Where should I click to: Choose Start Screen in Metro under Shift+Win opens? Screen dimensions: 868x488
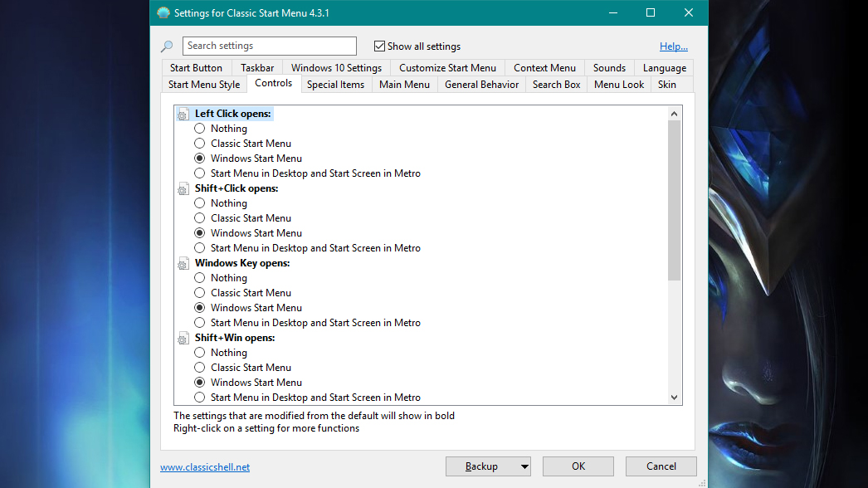200,398
